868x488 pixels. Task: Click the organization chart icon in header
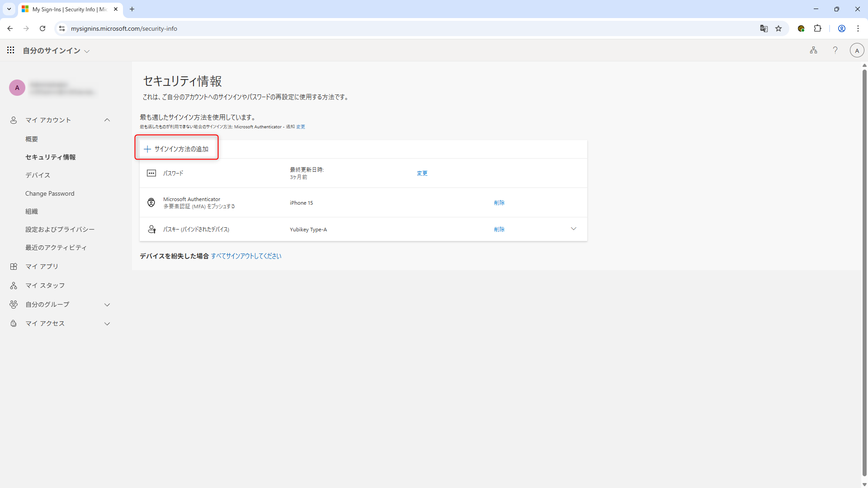coord(813,50)
